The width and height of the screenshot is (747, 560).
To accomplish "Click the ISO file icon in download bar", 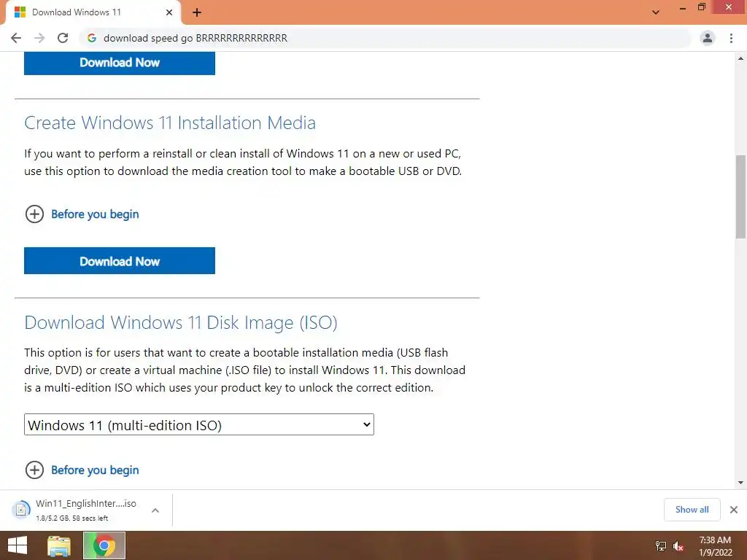I will (x=21, y=510).
